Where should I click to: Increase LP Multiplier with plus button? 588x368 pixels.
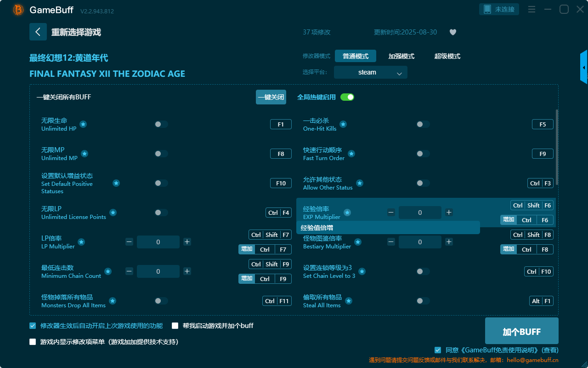coord(187,242)
